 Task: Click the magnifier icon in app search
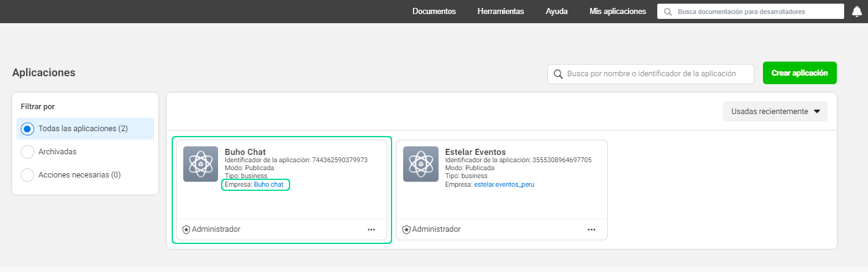tap(558, 74)
